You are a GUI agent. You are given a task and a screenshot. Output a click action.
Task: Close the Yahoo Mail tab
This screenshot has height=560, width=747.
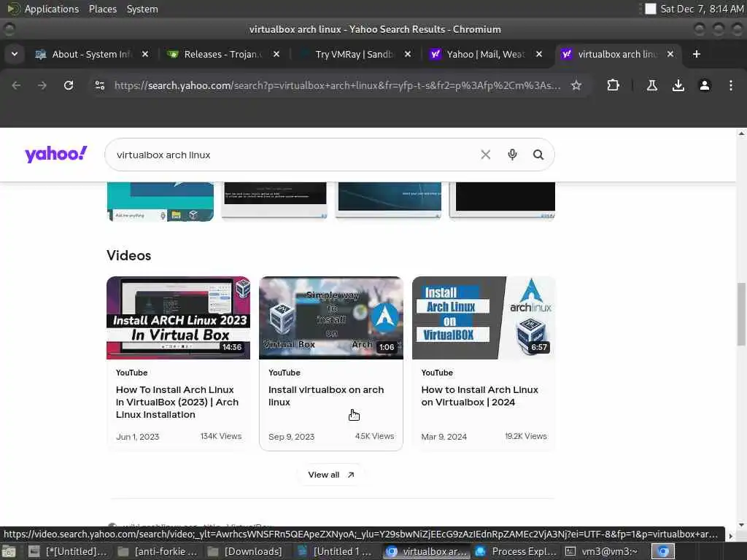(x=539, y=54)
